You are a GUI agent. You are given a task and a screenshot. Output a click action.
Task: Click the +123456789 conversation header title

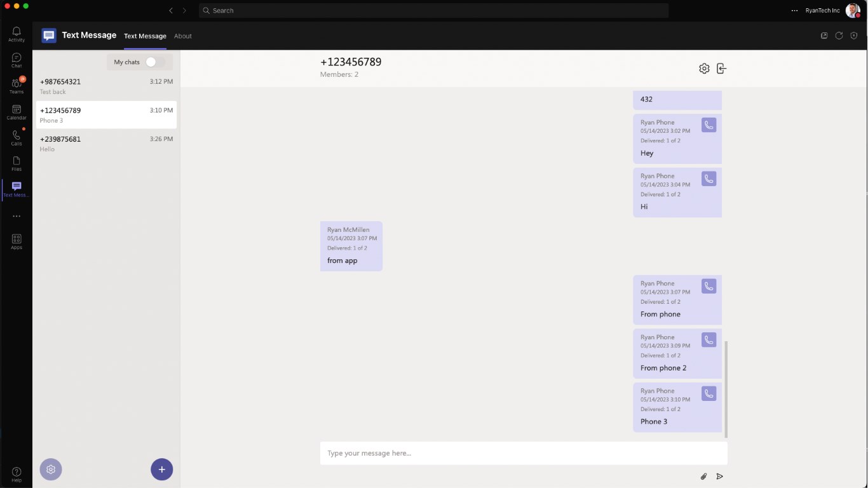(x=351, y=62)
